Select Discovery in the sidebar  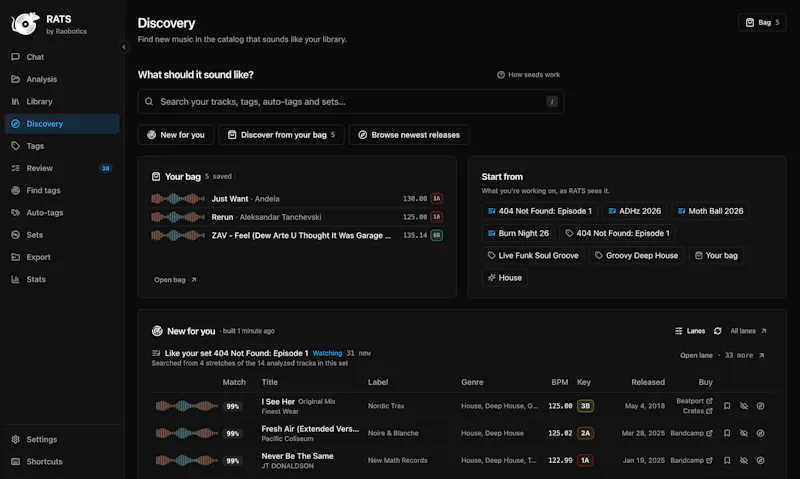coord(62,123)
